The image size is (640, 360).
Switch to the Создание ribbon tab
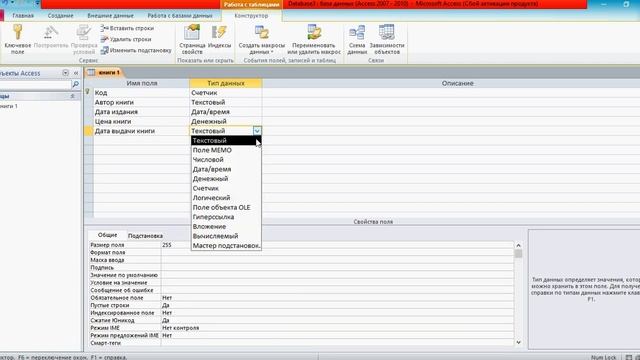click(60, 16)
